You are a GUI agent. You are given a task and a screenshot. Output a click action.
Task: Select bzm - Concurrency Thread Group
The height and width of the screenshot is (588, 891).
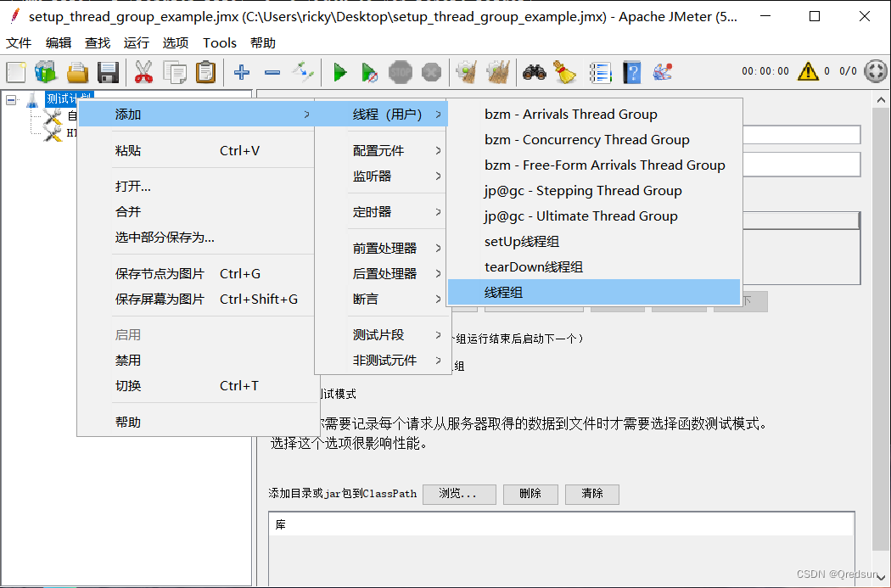click(x=594, y=140)
